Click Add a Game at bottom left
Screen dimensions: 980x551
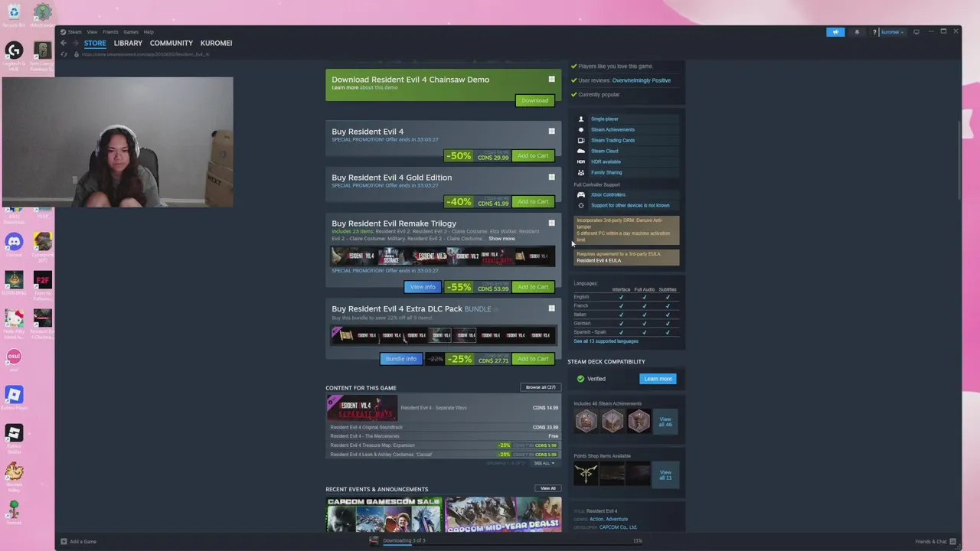tap(78, 542)
